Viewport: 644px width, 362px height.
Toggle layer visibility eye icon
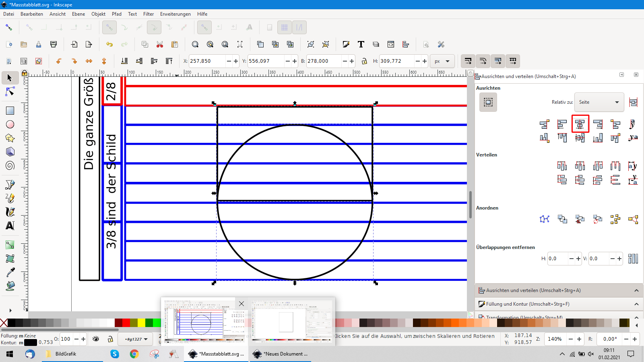coord(96,339)
